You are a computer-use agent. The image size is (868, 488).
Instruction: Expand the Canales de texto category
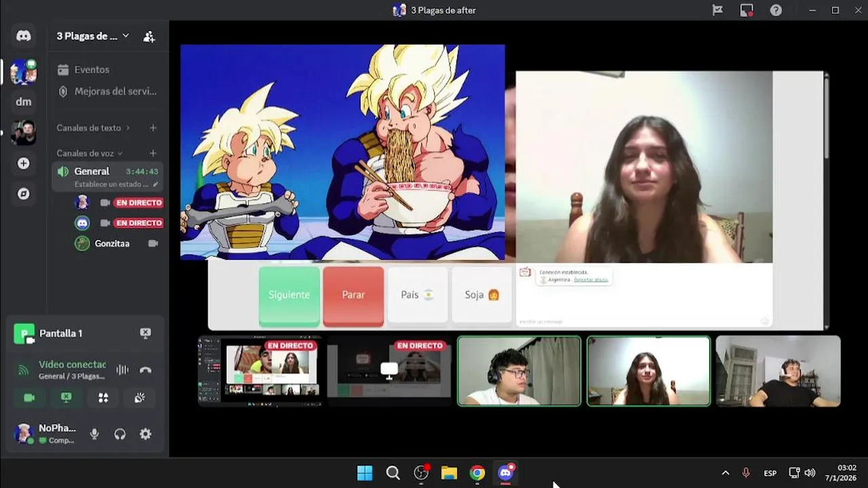tap(94, 127)
